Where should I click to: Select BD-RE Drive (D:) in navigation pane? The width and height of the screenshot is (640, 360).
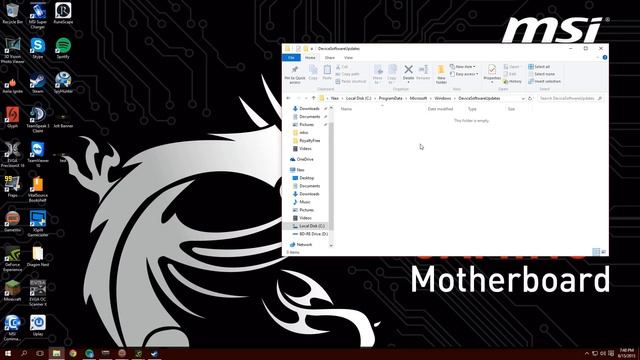click(310, 234)
